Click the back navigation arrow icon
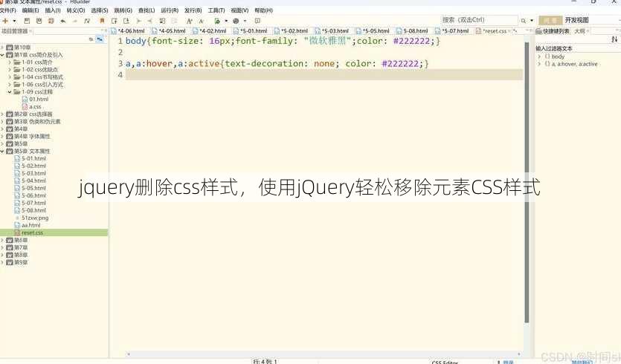 coord(150,21)
